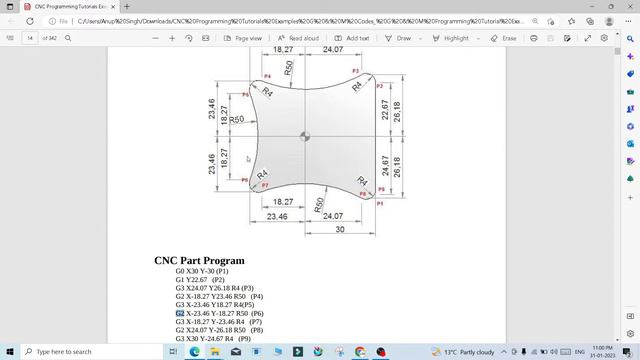Open the Games sidebar icon

tap(630, 109)
